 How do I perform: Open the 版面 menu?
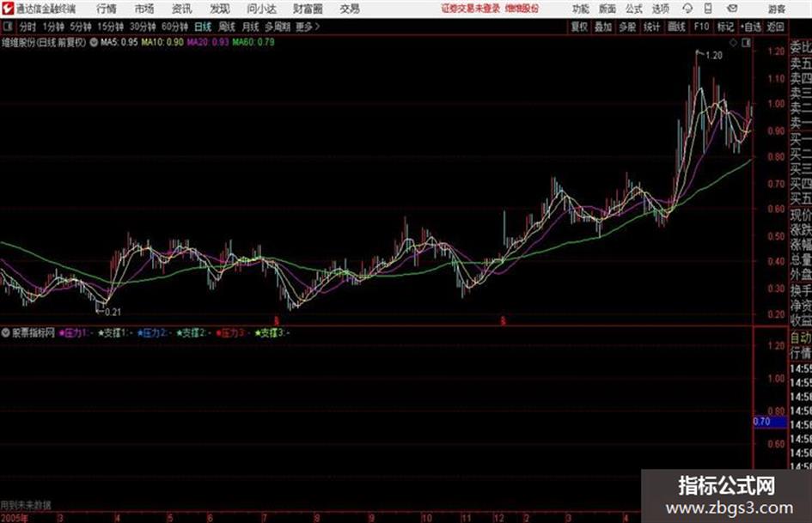tap(607, 9)
